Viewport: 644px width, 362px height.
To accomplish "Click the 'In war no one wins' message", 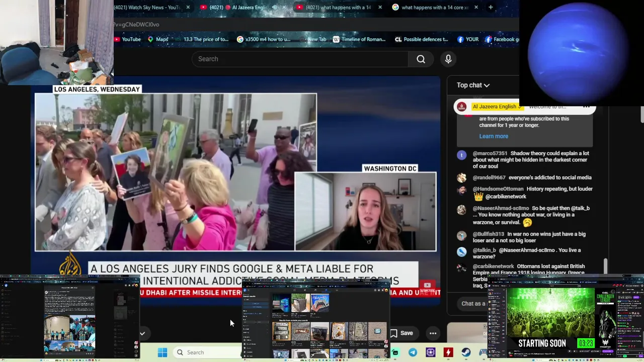I will coord(529,237).
